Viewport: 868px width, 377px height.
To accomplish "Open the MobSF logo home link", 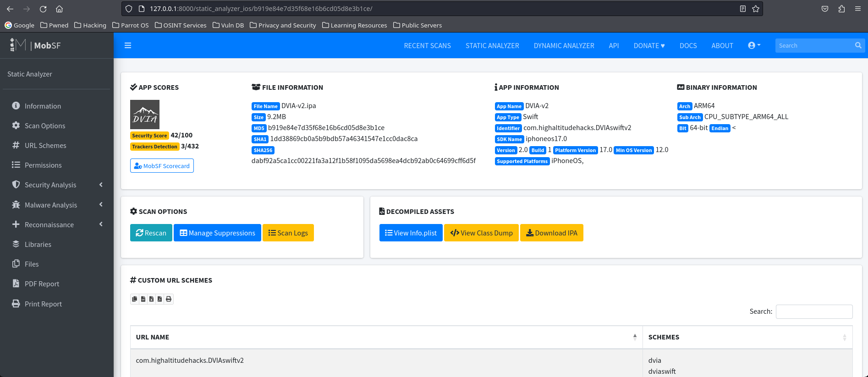I will click(35, 45).
